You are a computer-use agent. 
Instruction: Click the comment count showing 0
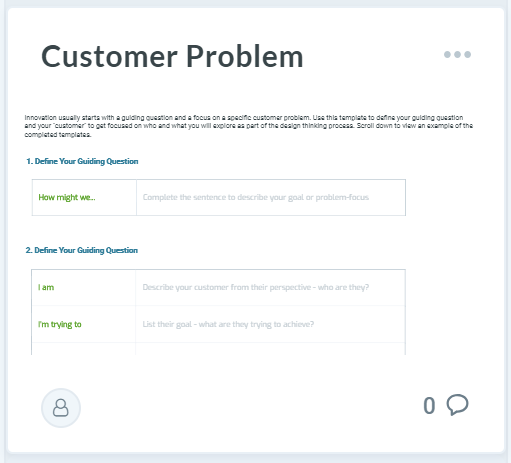point(429,406)
